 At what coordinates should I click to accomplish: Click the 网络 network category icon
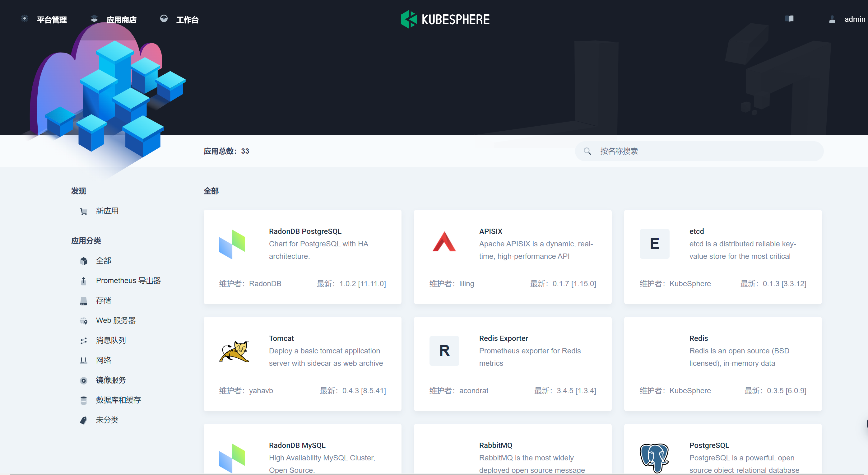pos(84,361)
